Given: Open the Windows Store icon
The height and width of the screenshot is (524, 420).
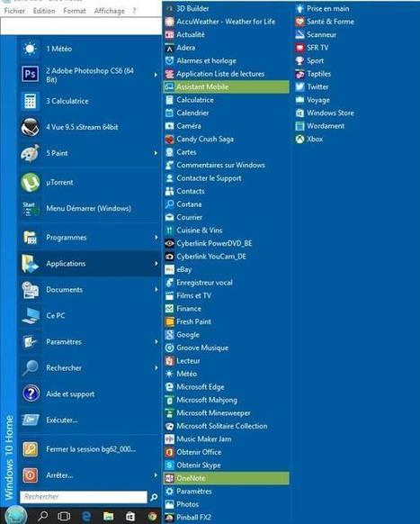Looking at the screenshot, I should (x=299, y=113).
